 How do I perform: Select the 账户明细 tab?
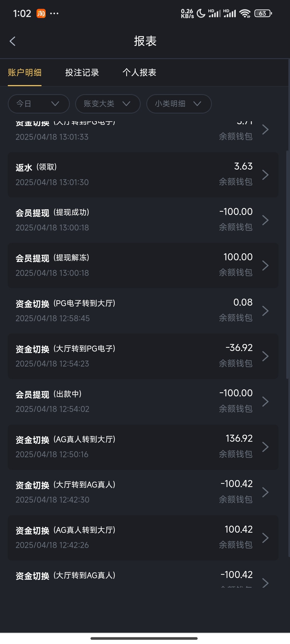25,72
